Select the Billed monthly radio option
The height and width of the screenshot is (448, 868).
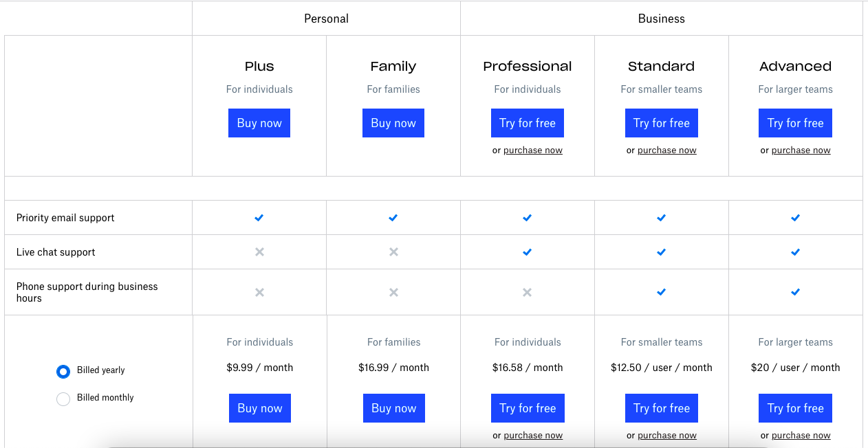(x=63, y=399)
